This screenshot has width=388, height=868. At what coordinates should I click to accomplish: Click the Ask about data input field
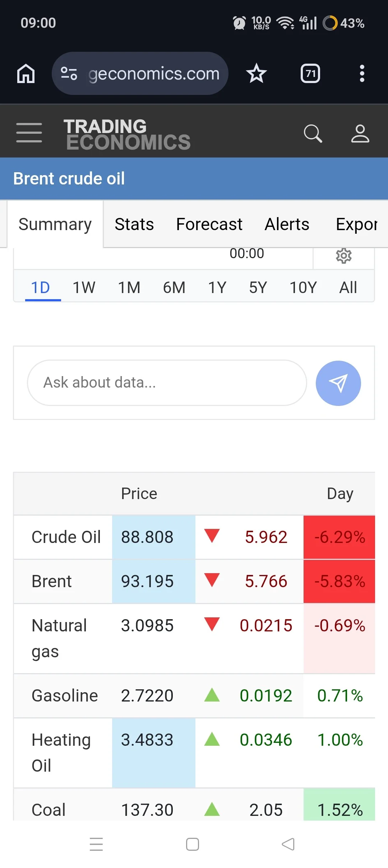[167, 383]
